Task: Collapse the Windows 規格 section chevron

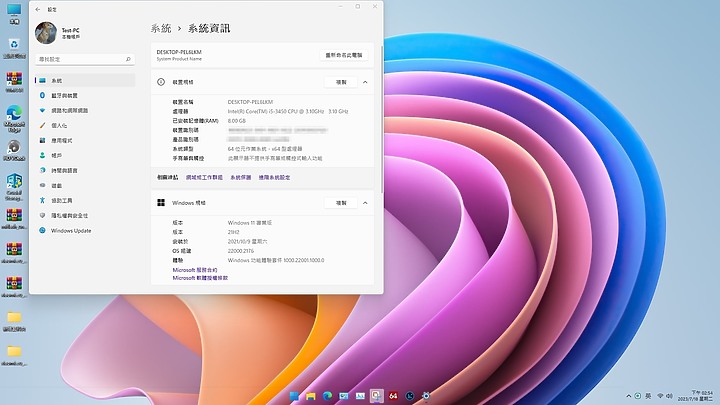Action: [365, 203]
